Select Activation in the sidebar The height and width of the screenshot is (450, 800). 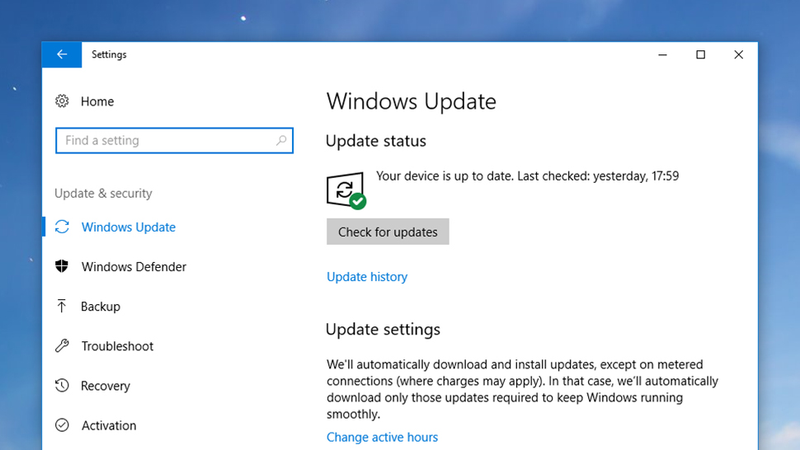click(x=109, y=425)
